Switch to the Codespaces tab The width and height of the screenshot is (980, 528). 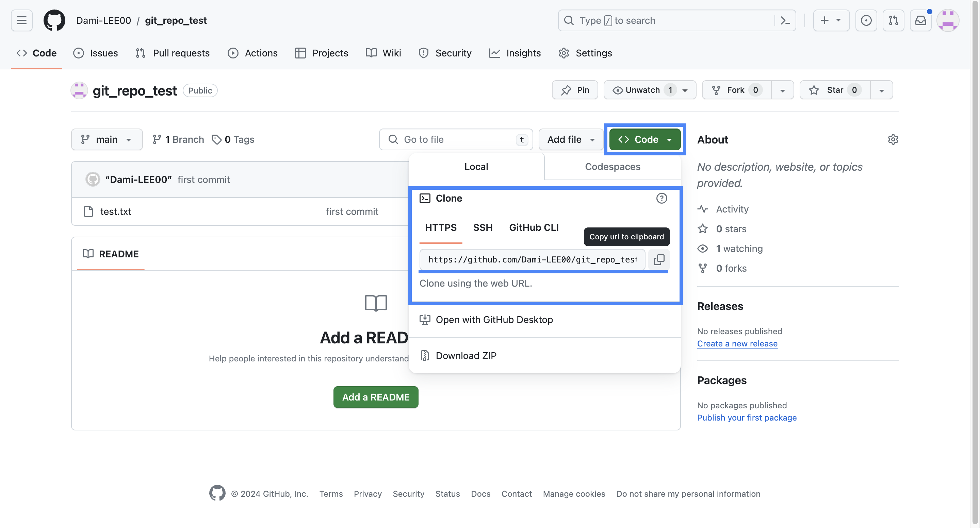(612, 167)
